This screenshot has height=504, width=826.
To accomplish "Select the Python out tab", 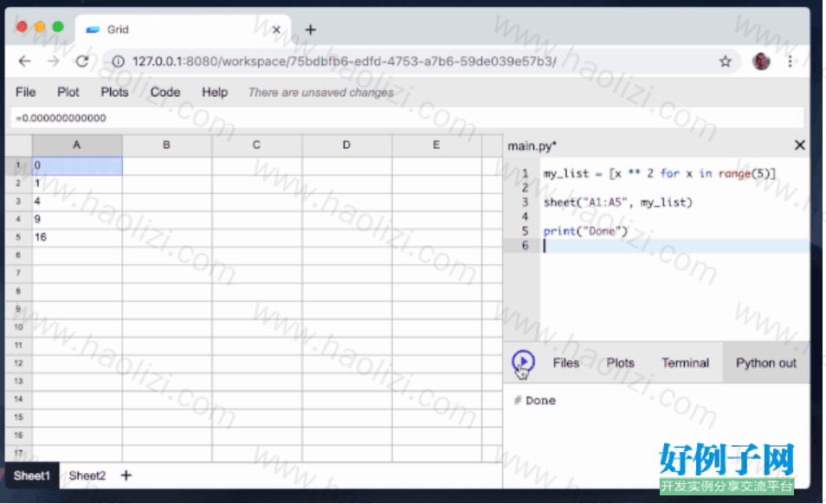I will click(765, 362).
